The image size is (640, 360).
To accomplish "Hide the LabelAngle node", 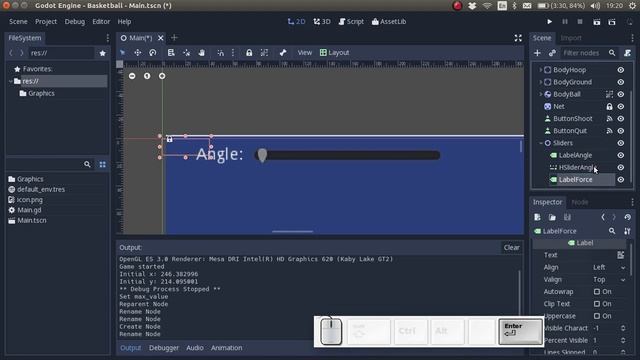I will [621, 155].
